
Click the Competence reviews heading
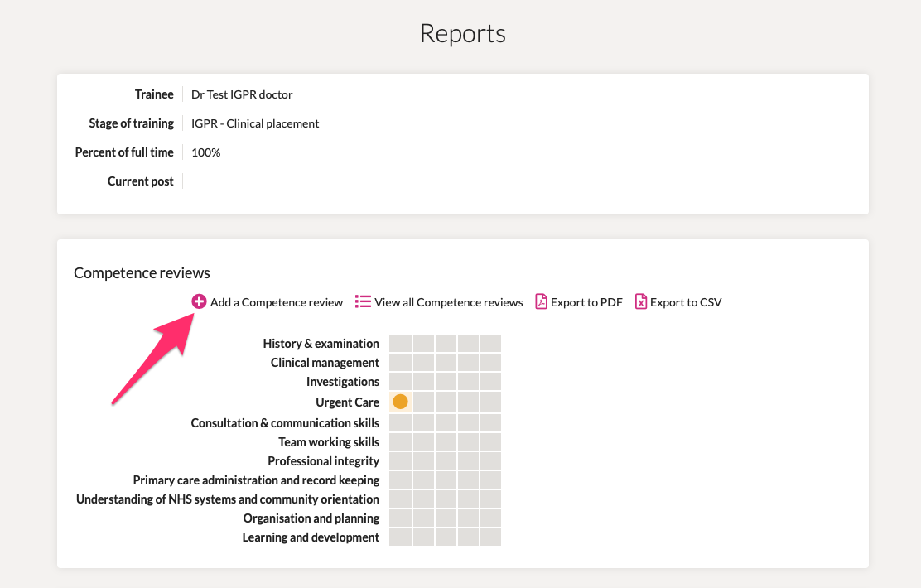142,273
